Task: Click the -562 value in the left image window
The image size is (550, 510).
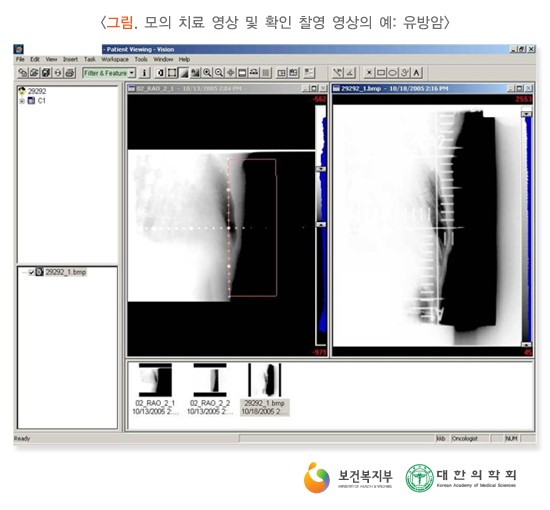Action: 319,99
